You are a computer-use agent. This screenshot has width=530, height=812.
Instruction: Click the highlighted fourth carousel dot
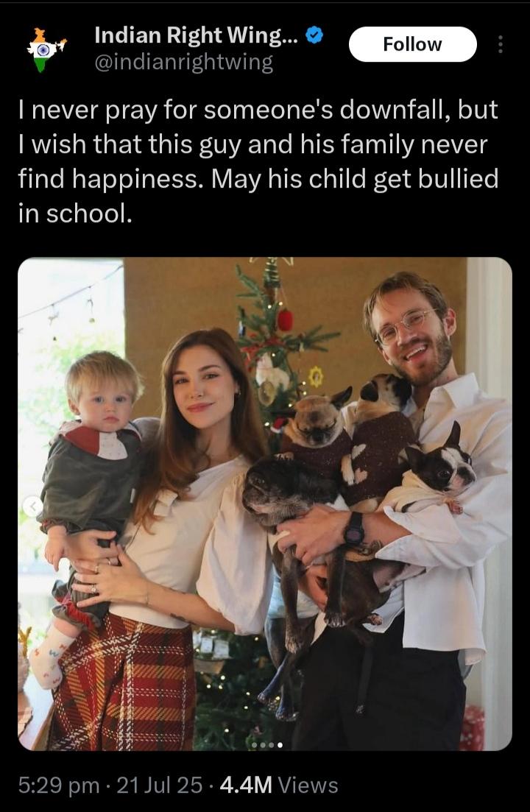click(x=280, y=745)
